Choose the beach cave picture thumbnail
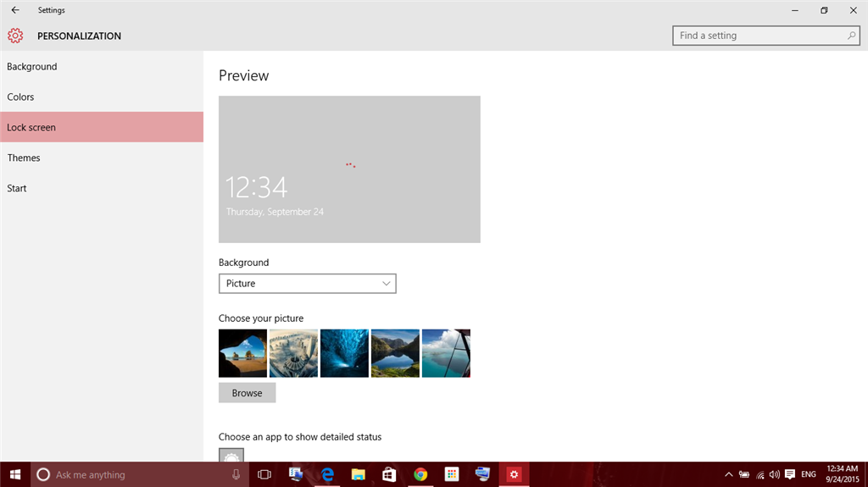Viewport: 868px width, 487px height. click(242, 353)
